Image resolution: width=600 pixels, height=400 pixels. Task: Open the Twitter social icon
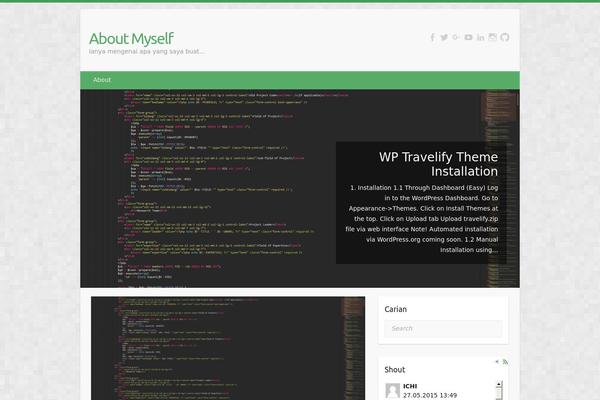coord(444,37)
